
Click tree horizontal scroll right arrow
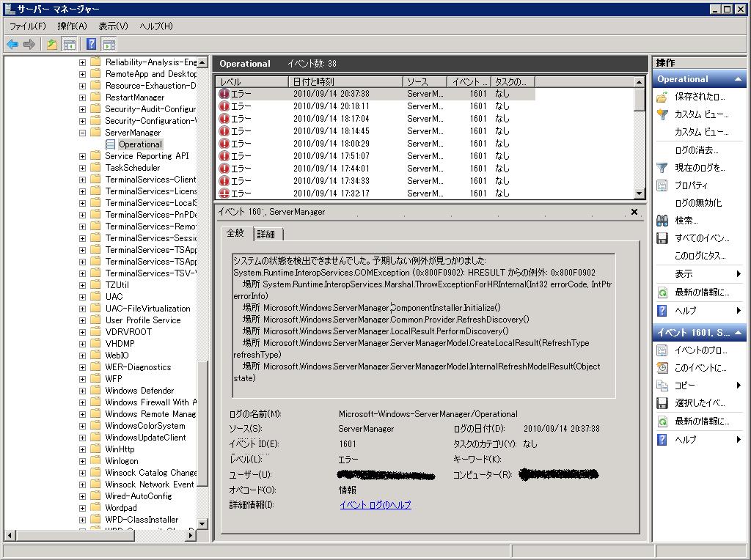(191, 535)
